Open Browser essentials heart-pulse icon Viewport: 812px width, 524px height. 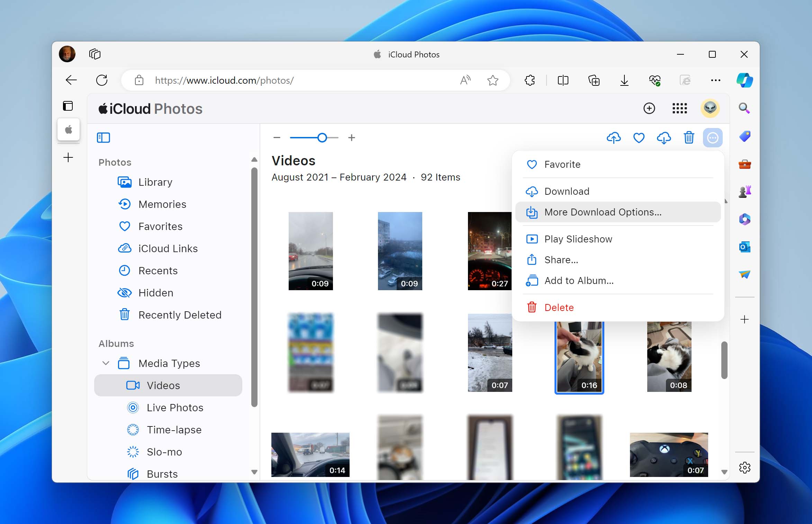point(655,80)
